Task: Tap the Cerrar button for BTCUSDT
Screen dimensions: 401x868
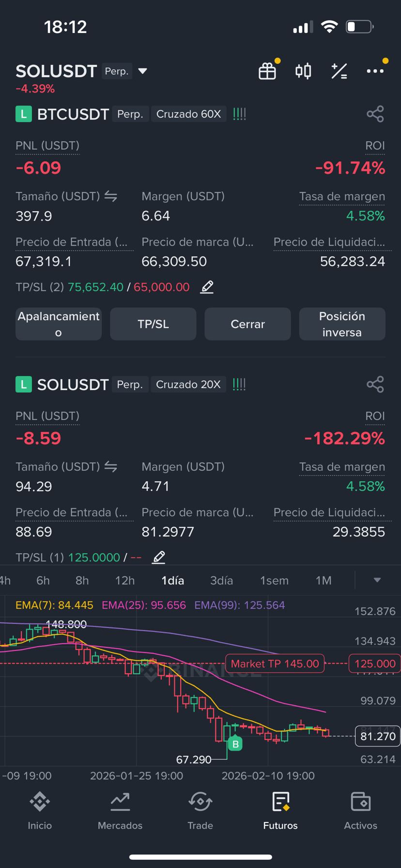Action: 247,324
